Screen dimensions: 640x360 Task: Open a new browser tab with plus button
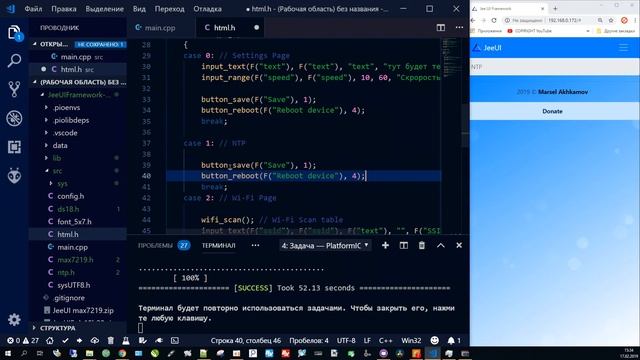555,8
